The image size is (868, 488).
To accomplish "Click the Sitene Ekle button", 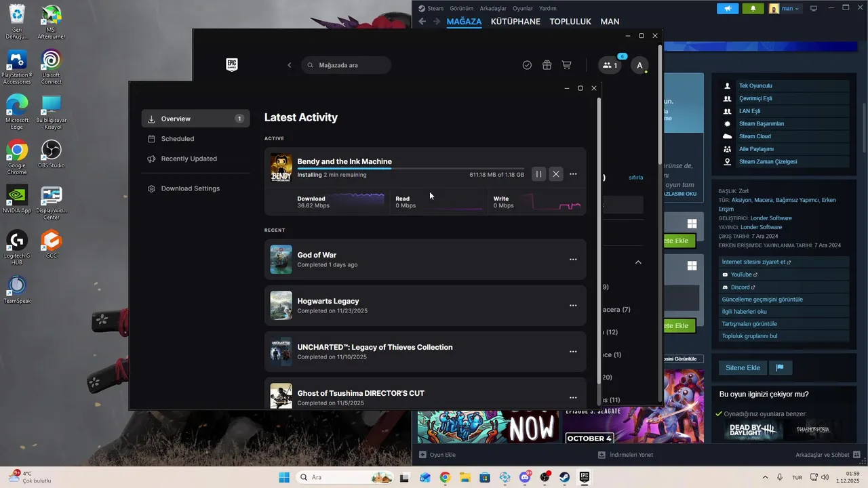I will pyautogui.click(x=743, y=367).
